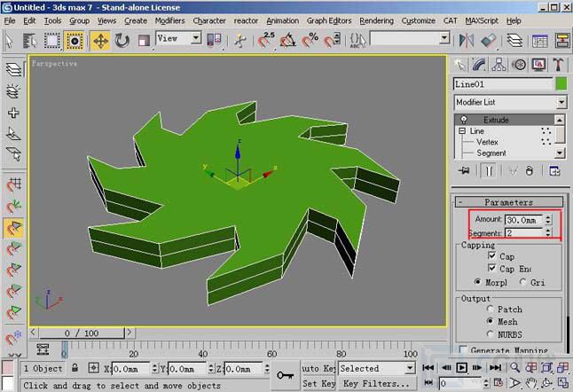Open the Modifiers menu
Image resolution: width=573 pixels, height=392 pixels.
(x=170, y=20)
